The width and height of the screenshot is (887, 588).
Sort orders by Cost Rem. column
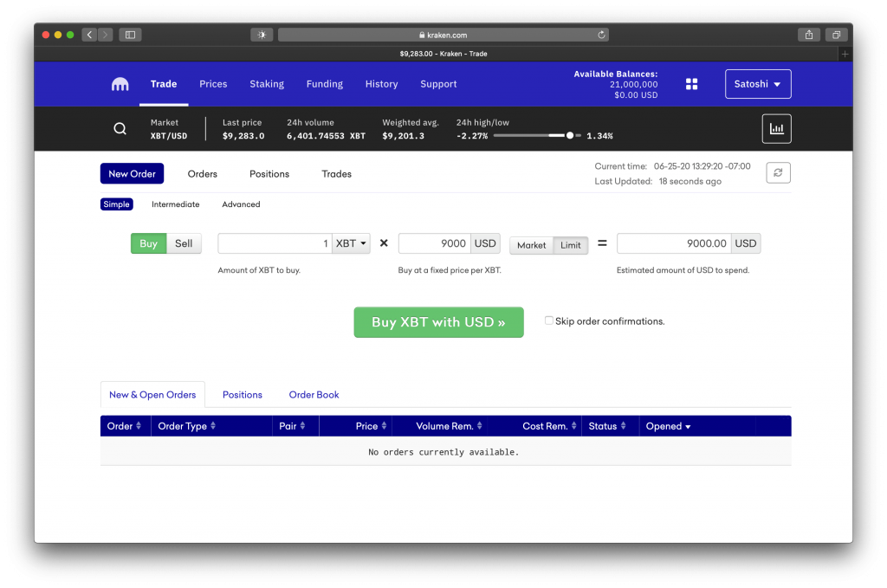pos(549,426)
